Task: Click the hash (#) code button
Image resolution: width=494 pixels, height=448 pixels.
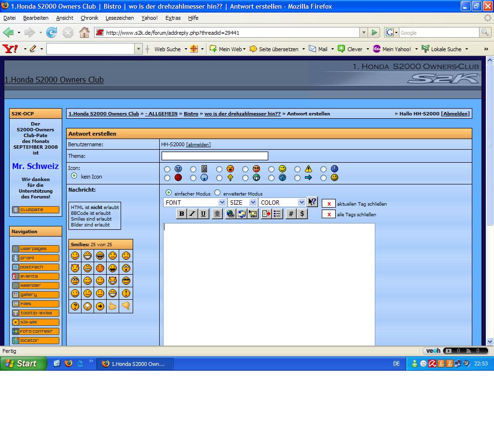Action: coord(291,214)
